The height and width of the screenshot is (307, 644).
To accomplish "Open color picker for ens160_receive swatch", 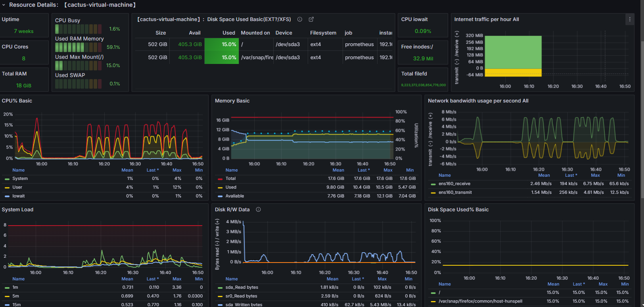I will [433, 184].
